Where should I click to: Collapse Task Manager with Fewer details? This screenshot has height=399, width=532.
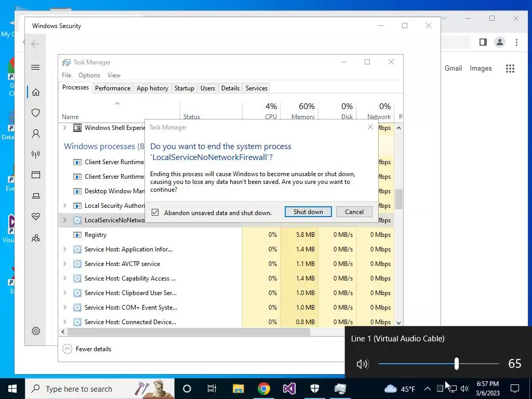[87, 349]
